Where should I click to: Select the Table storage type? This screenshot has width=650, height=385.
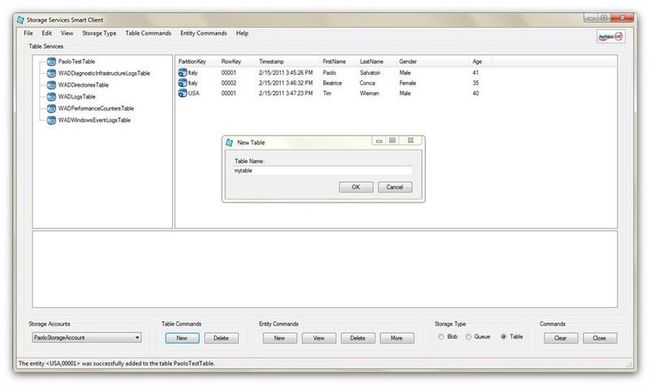click(x=504, y=337)
